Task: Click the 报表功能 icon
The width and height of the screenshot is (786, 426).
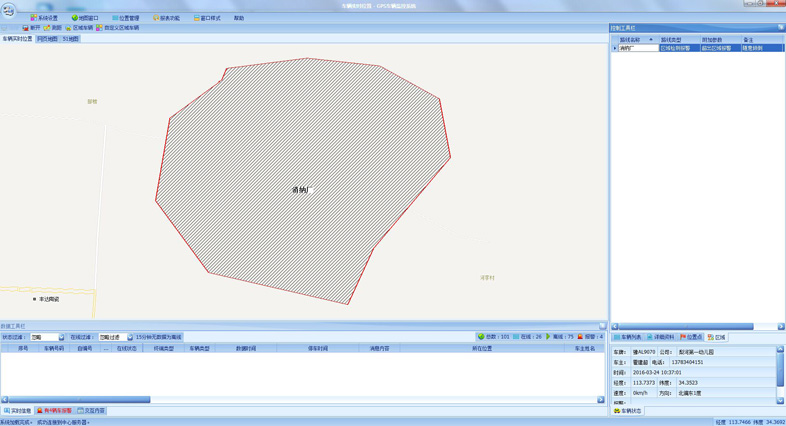Action: [x=157, y=18]
